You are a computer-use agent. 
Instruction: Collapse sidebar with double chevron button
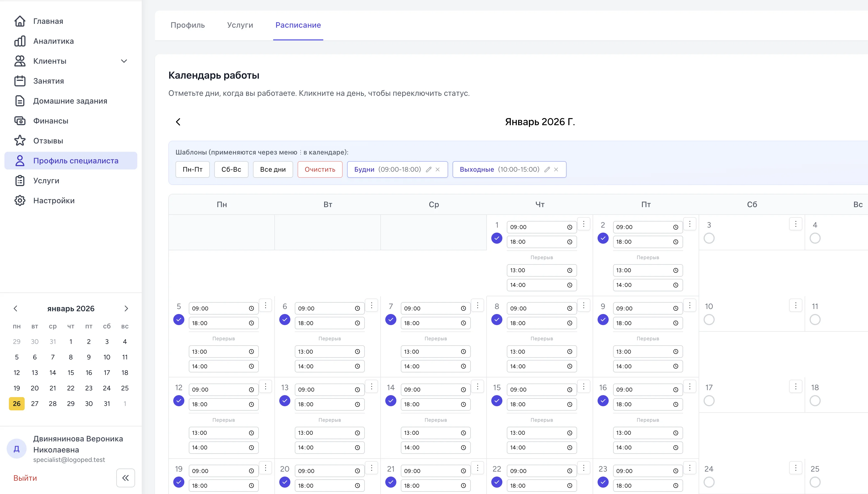[125, 478]
